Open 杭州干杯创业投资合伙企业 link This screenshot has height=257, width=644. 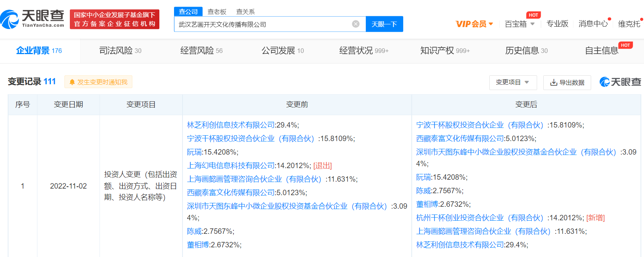(x=480, y=218)
